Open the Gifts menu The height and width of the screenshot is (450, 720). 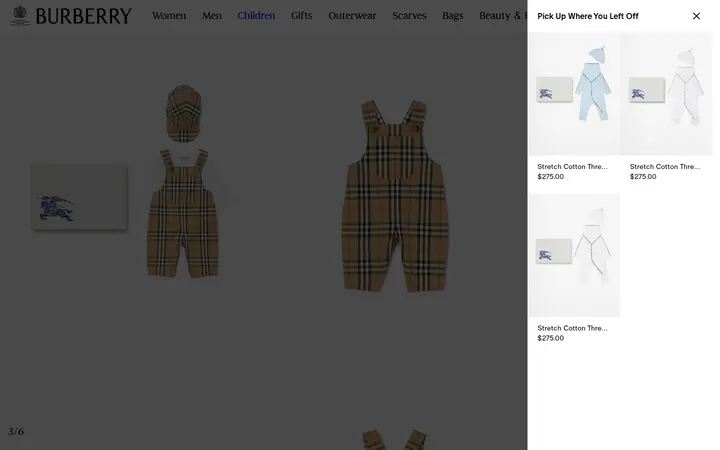tap(301, 16)
